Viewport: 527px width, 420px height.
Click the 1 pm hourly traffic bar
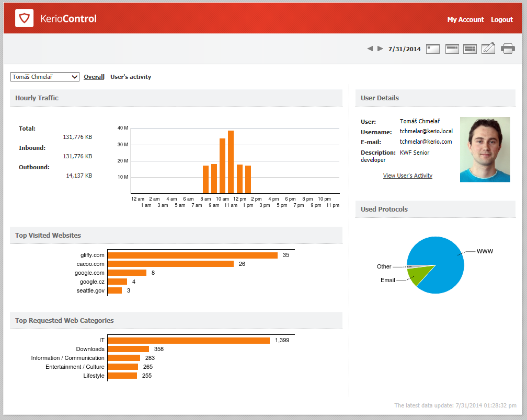(248, 180)
